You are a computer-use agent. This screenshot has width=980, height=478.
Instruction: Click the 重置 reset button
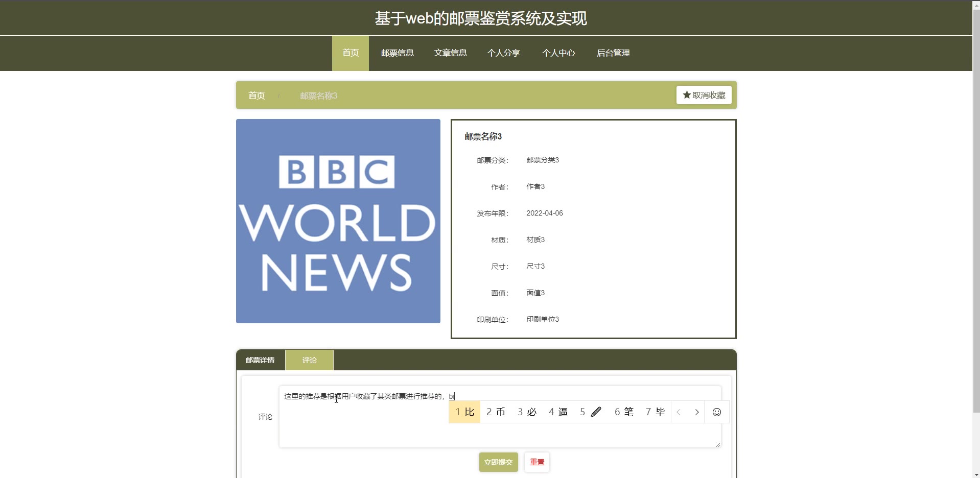point(536,462)
